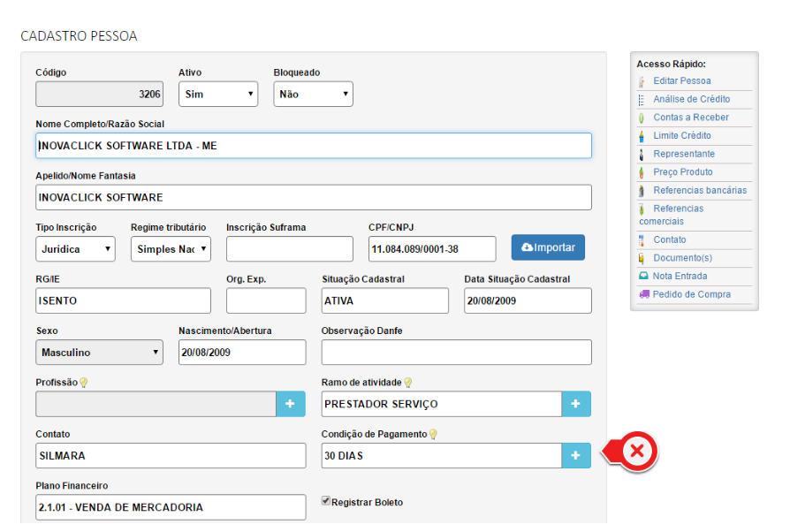Open the Bloqueado dropdown
The image size is (790, 532).
(x=313, y=94)
